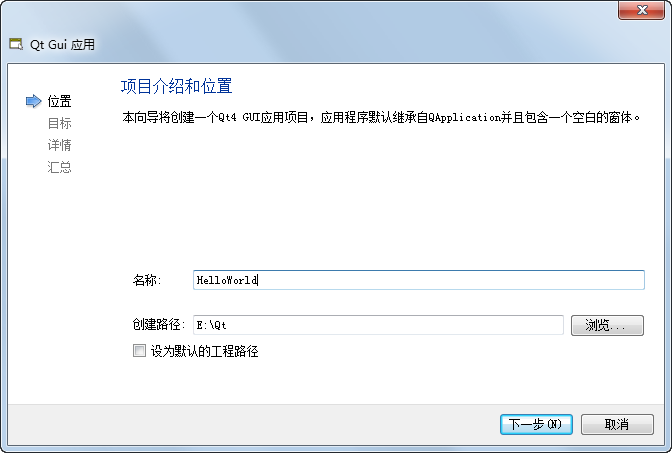Viewport: 672px width, 453px height.
Task: Tick the 设为默认的工程路径 checkbox
Action: 139,351
